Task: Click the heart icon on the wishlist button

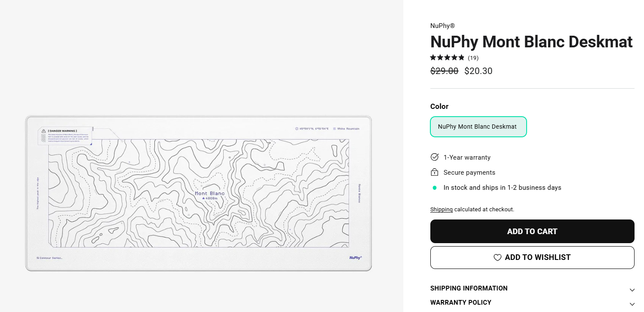Action: pyautogui.click(x=497, y=257)
